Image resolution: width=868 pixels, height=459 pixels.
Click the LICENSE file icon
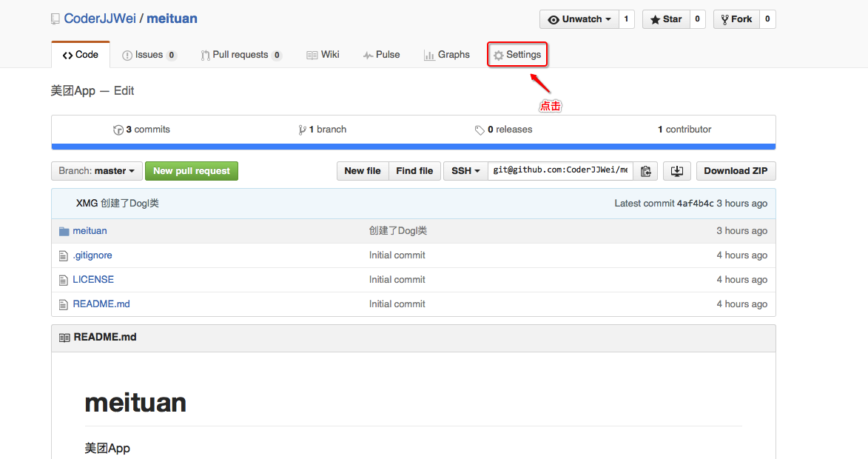pyautogui.click(x=64, y=280)
